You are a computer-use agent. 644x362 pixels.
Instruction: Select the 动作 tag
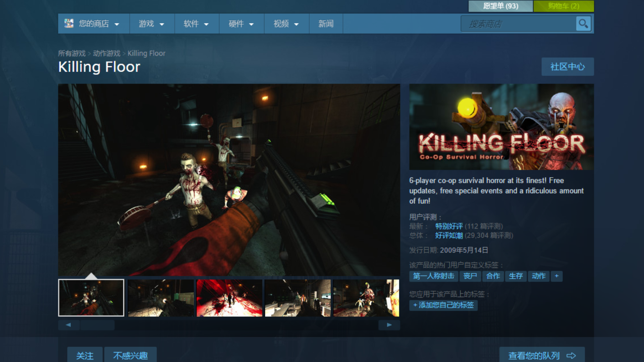pyautogui.click(x=539, y=276)
